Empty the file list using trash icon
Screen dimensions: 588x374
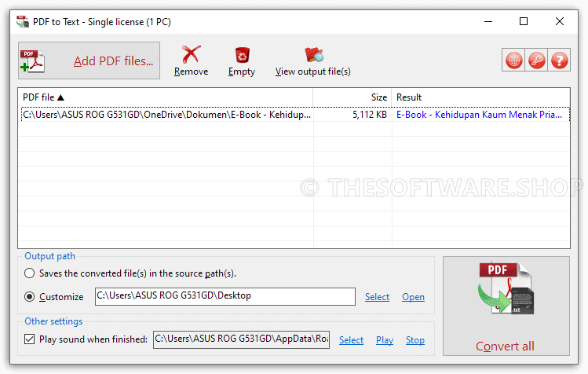click(242, 61)
